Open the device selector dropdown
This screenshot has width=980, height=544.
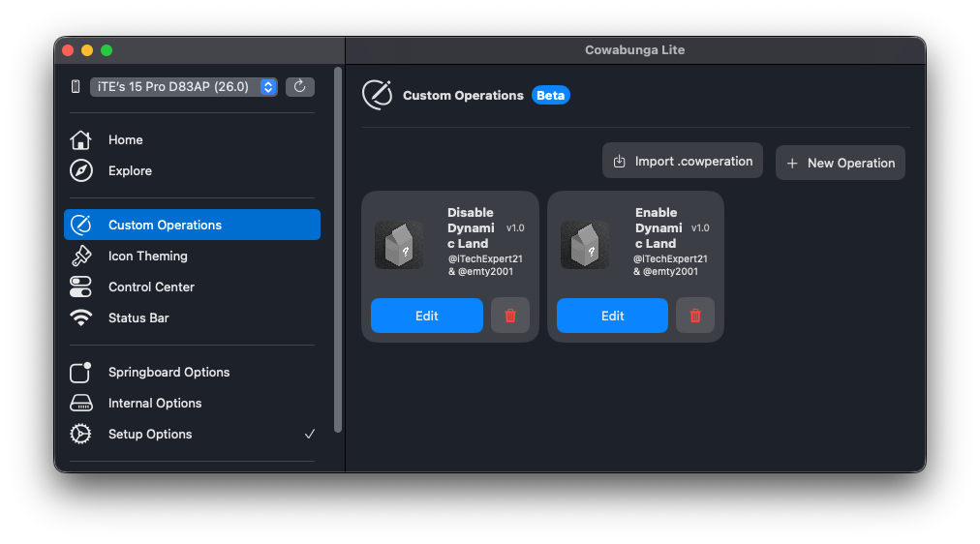(184, 87)
